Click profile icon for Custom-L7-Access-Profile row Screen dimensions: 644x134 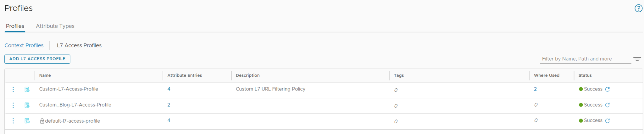27,90
